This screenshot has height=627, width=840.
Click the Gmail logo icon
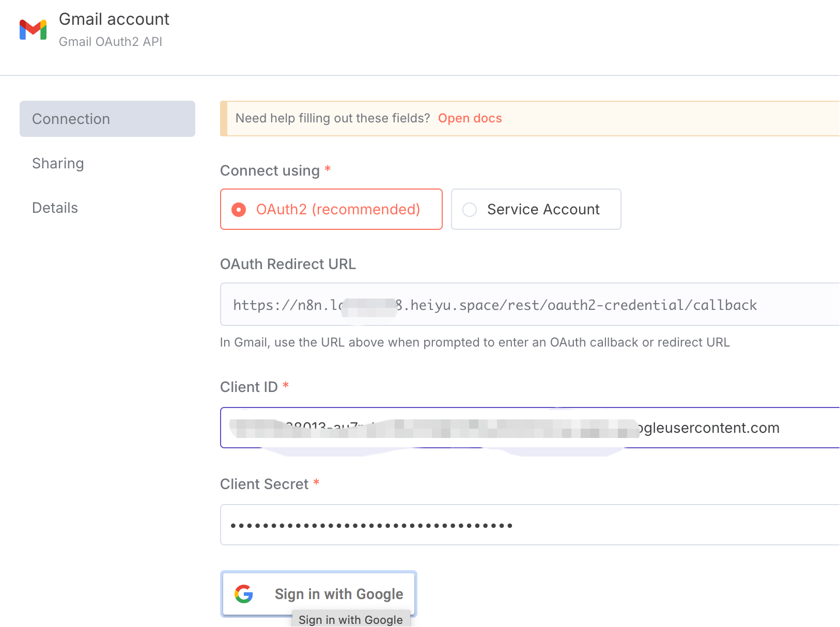pyautogui.click(x=33, y=29)
